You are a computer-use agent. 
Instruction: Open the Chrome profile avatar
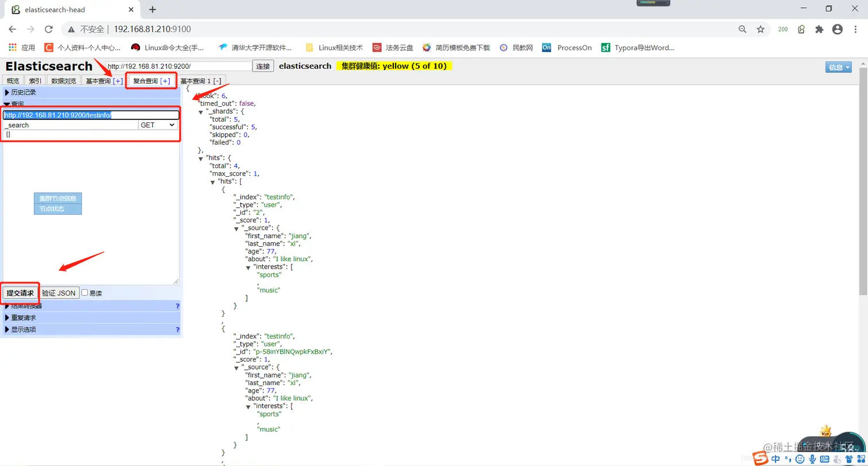[x=838, y=29]
